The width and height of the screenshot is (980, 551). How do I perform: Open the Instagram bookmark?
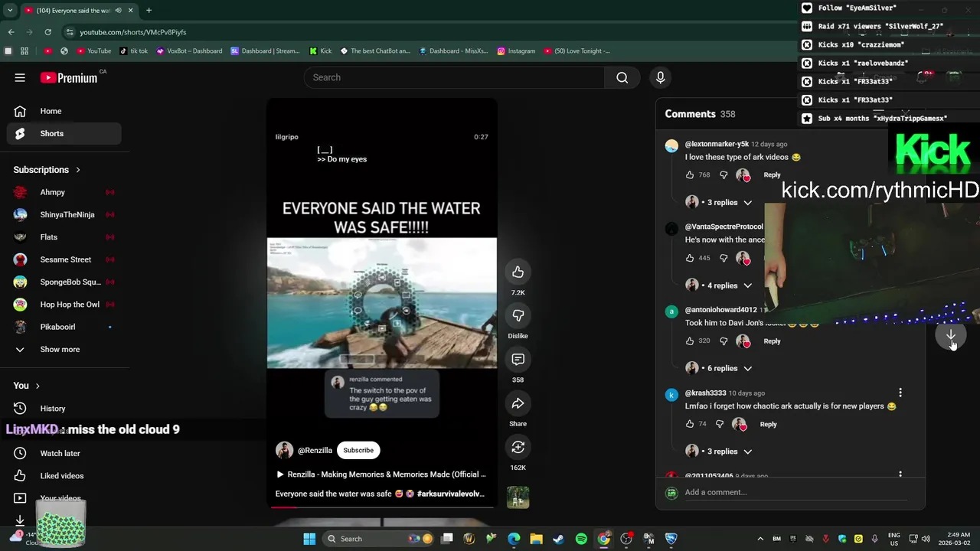516,51
